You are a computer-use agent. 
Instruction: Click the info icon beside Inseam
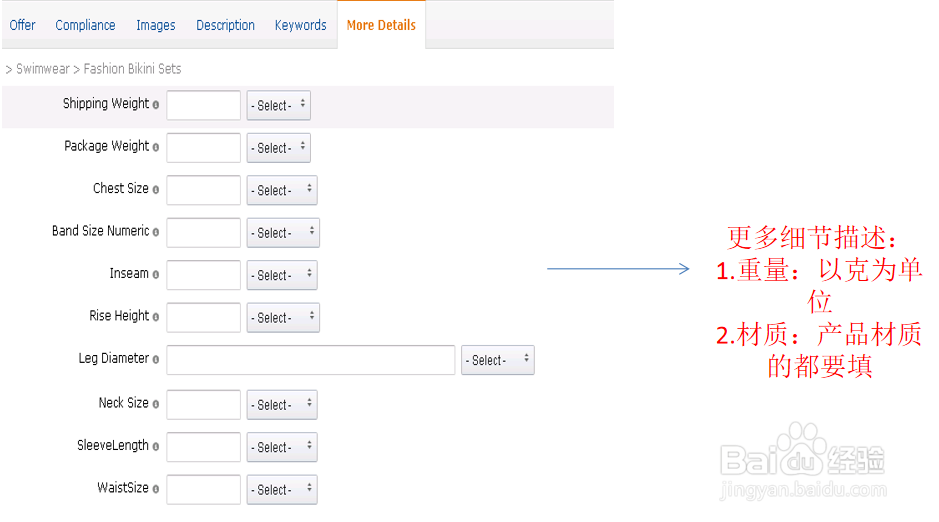pyautogui.click(x=156, y=275)
